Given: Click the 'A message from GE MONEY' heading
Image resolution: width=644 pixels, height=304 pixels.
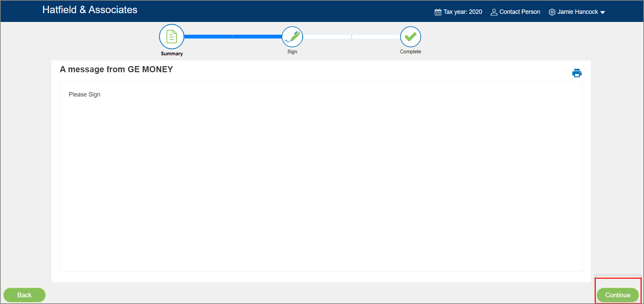Looking at the screenshot, I should coord(117,69).
